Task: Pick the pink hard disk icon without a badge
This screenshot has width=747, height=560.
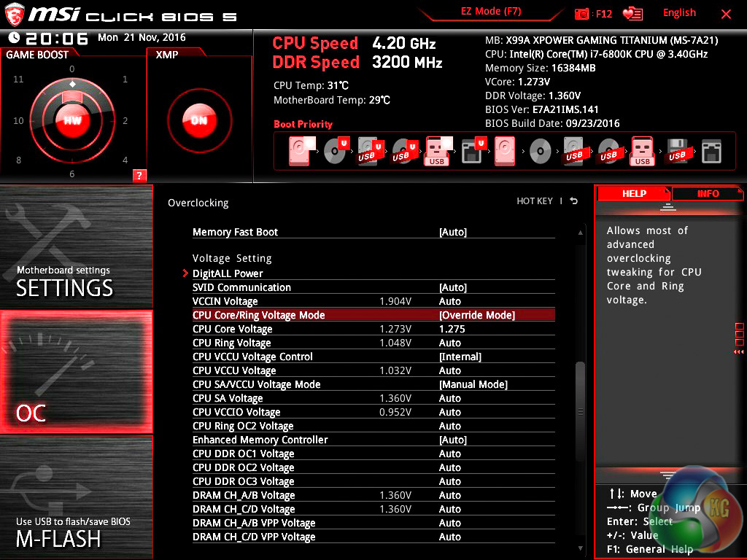Action: (x=505, y=151)
